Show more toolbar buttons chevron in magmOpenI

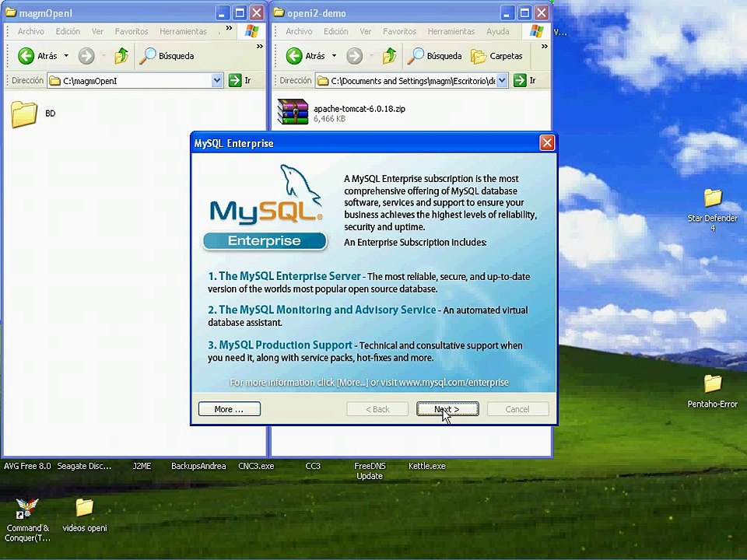(260, 46)
